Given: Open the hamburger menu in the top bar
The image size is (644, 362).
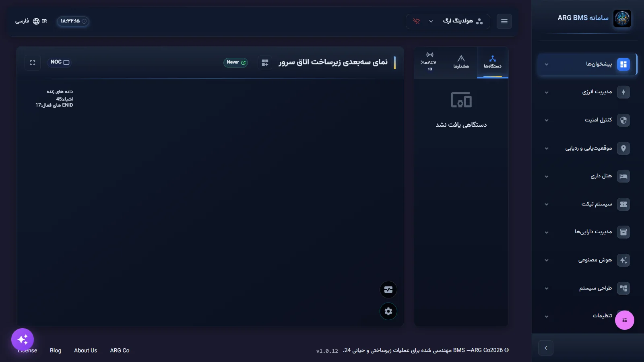Looking at the screenshot, I should pyautogui.click(x=504, y=21).
